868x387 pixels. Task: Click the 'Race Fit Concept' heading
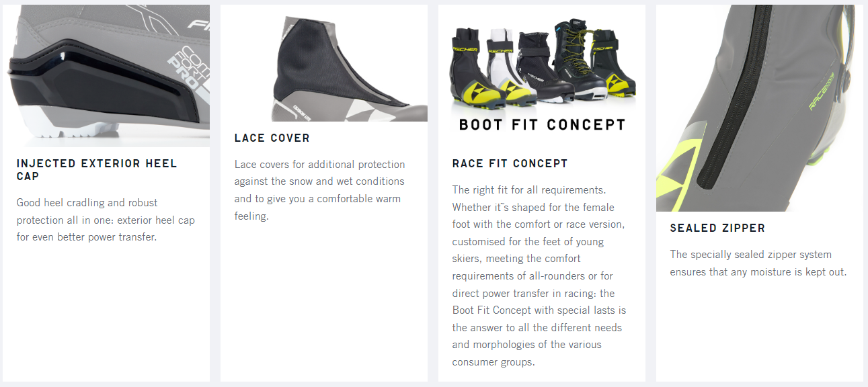click(x=510, y=163)
